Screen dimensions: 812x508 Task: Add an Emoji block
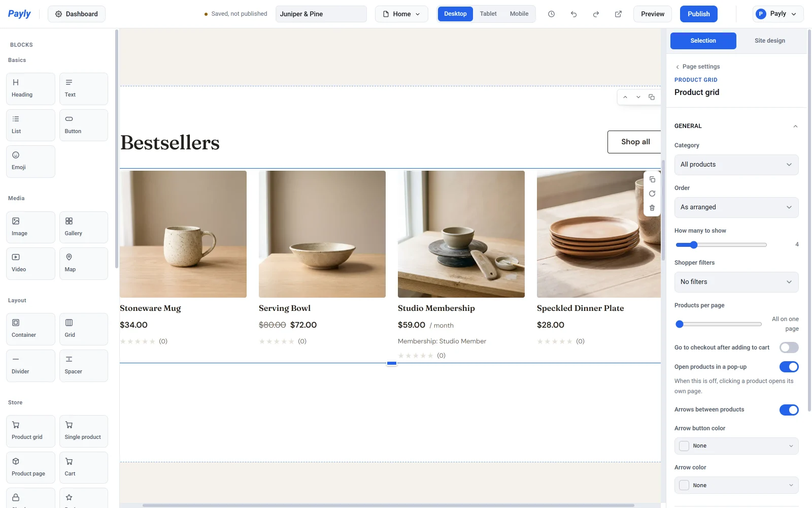coord(30,162)
